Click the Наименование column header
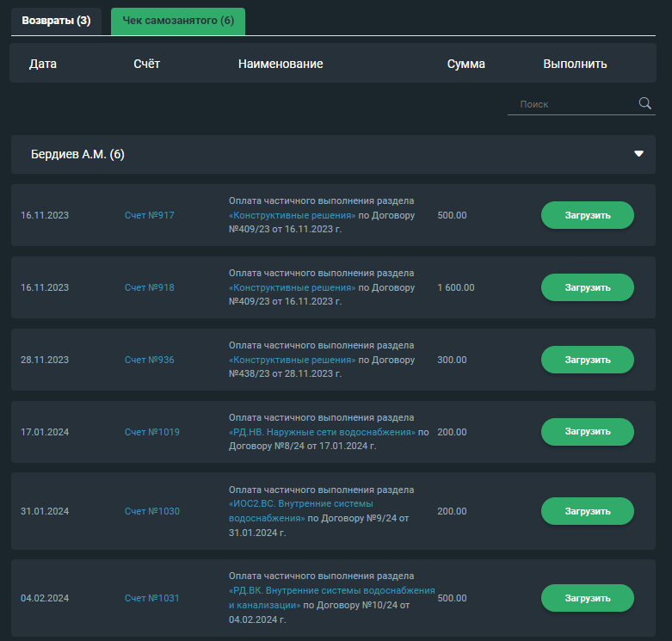 (x=281, y=64)
